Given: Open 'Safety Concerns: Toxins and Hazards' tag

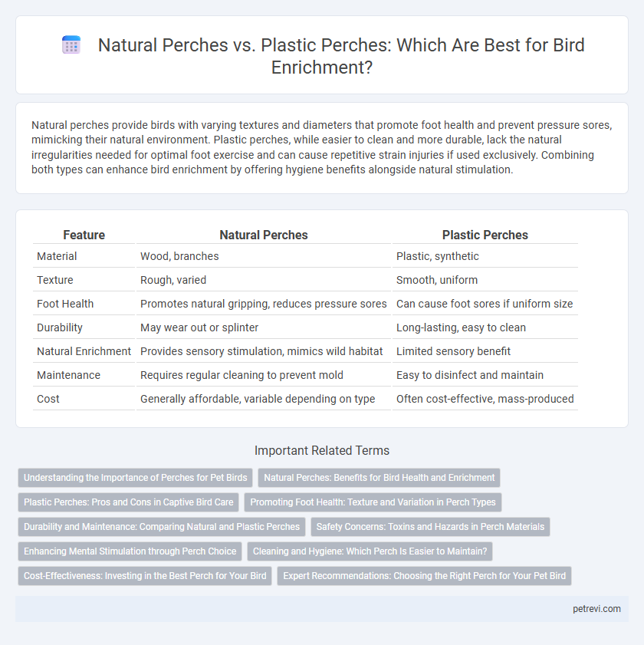Looking at the screenshot, I should [x=430, y=527].
